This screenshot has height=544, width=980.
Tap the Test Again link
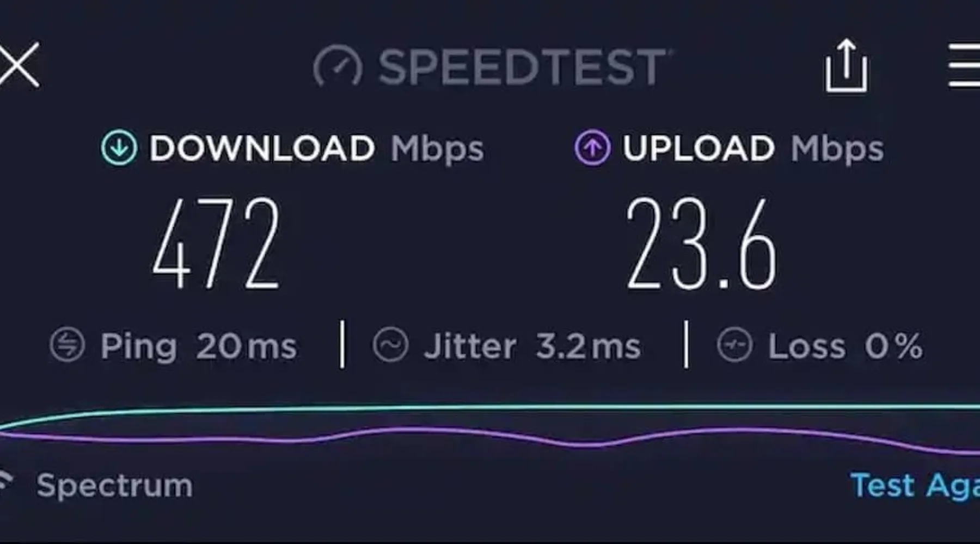click(915, 486)
